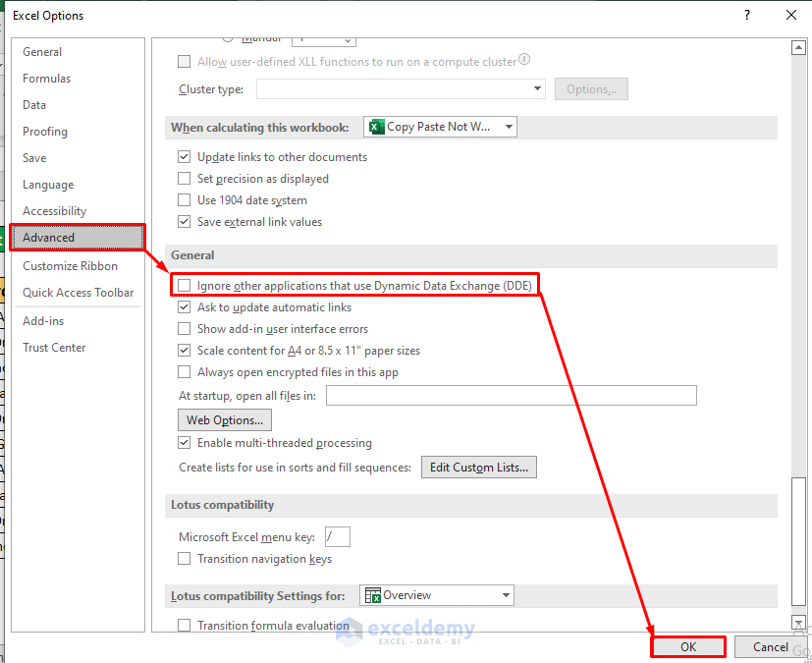
Task: Click the At startup open all files field
Action: pos(511,395)
